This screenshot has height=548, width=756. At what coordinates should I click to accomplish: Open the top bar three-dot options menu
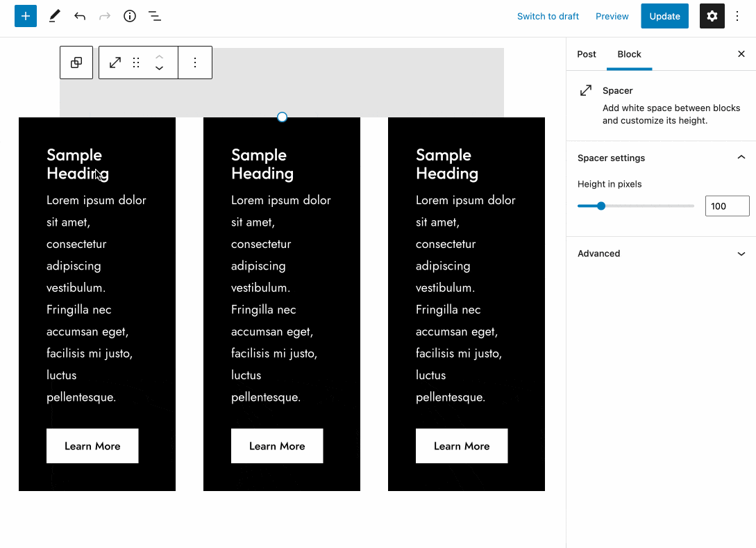738,16
